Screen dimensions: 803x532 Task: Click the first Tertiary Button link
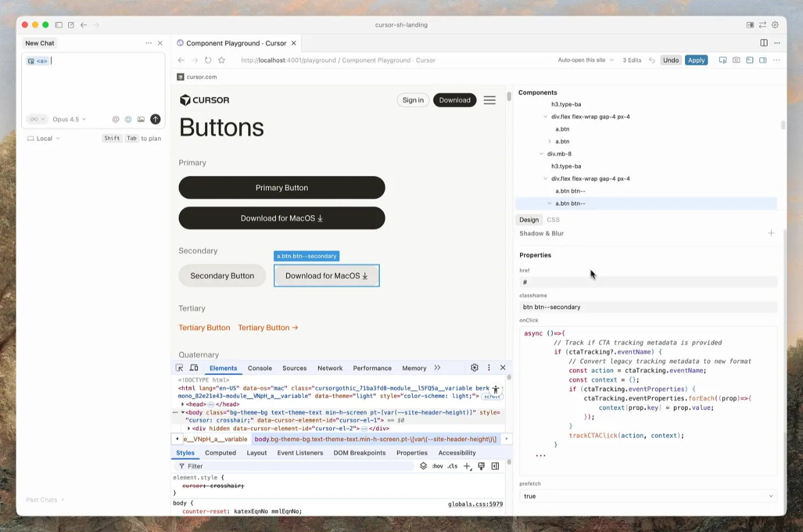(204, 328)
